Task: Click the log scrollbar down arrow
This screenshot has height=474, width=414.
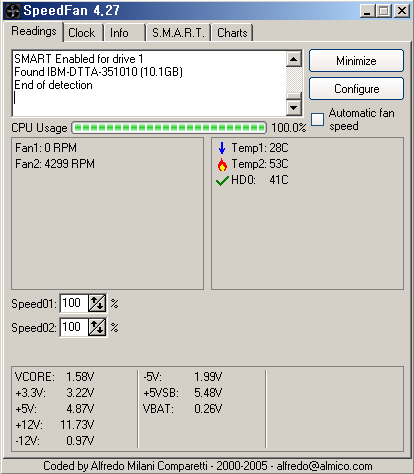Action: tap(294, 107)
